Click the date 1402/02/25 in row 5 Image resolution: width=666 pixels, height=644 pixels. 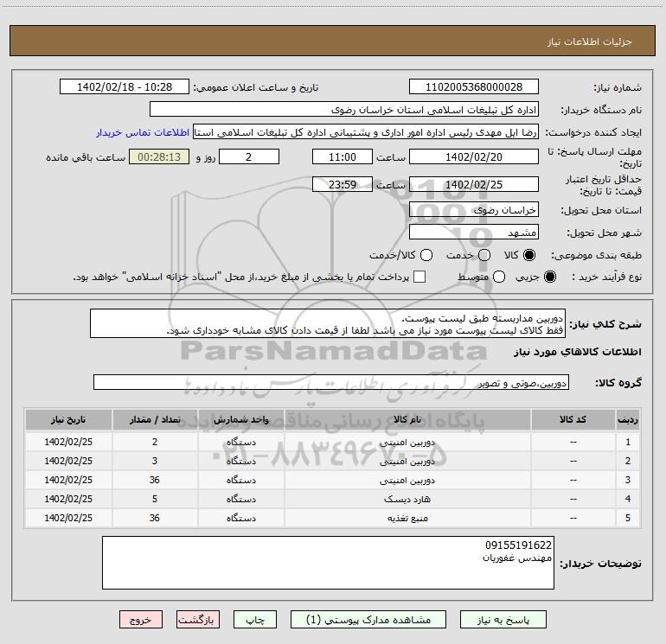68,518
